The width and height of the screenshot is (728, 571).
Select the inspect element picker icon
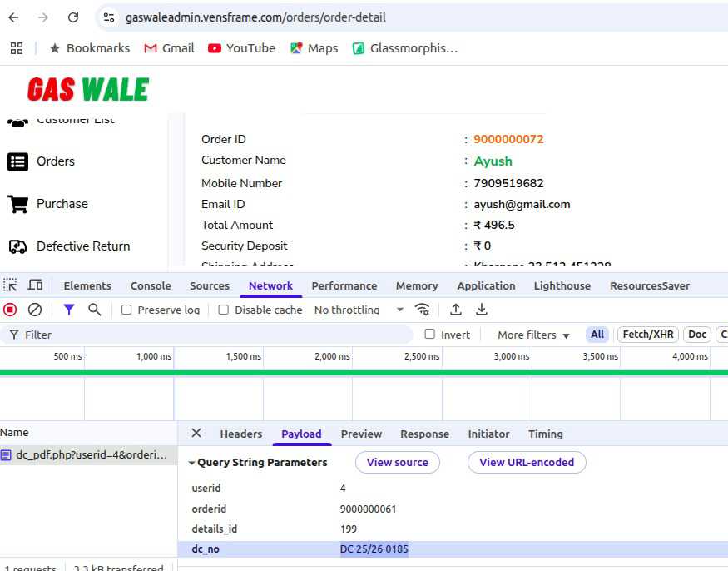click(x=11, y=285)
